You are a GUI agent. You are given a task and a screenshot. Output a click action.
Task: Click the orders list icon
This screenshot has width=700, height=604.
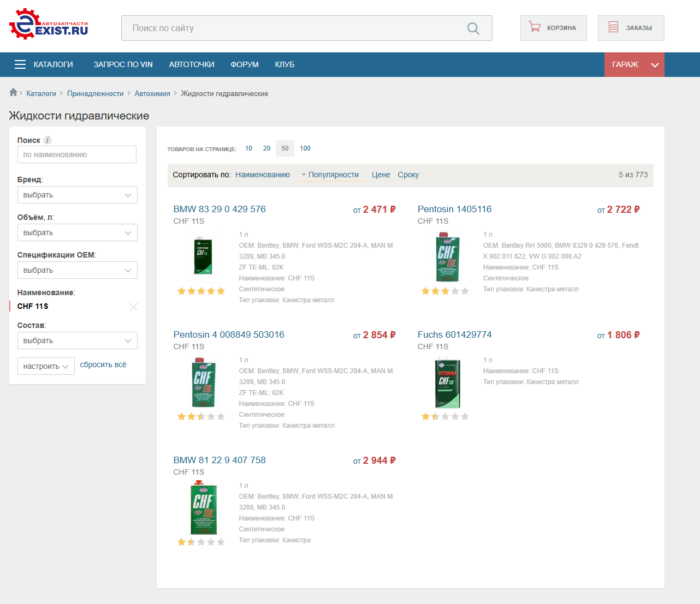click(614, 27)
